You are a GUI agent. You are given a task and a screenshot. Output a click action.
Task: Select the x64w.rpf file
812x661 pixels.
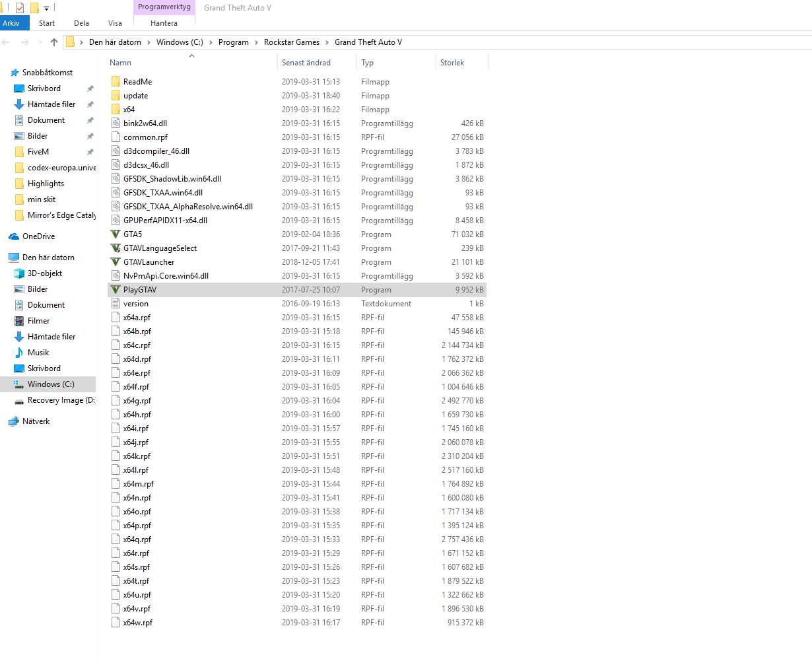coord(296,623)
